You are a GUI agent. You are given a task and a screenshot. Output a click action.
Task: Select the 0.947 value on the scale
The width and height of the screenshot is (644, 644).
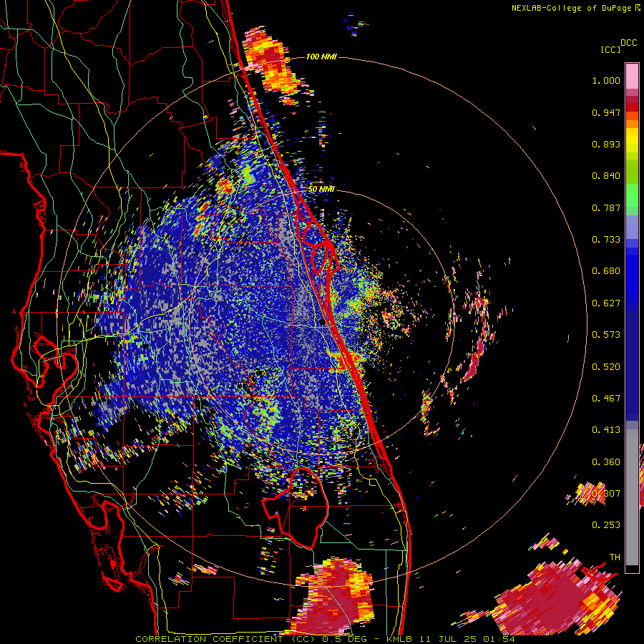606,112
